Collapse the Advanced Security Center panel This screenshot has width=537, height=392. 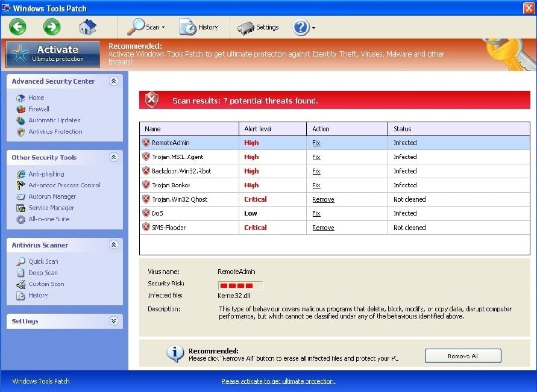[x=113, y=81]
